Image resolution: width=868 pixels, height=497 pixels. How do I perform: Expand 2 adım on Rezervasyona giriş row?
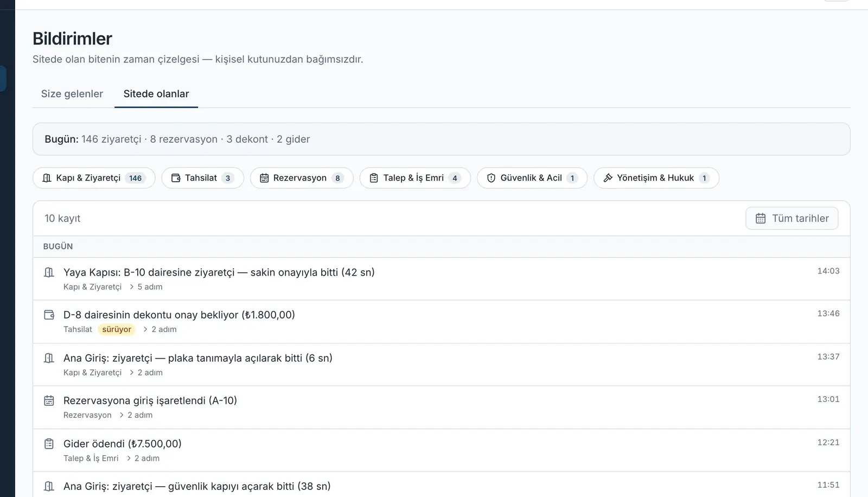136,415
